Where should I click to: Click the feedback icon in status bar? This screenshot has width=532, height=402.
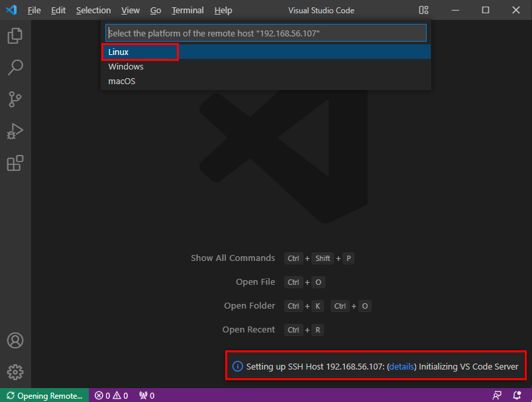click(x=497, y=395)
